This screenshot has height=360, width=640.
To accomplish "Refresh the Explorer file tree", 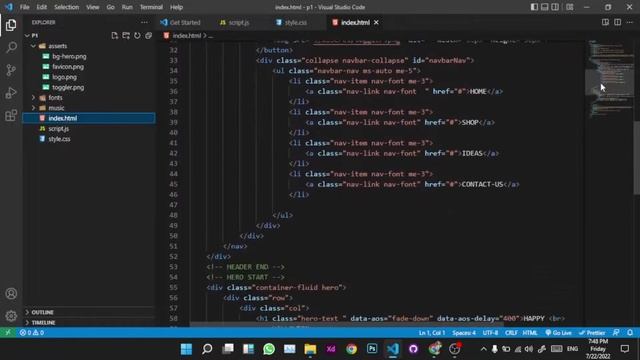I will (137, 36).
